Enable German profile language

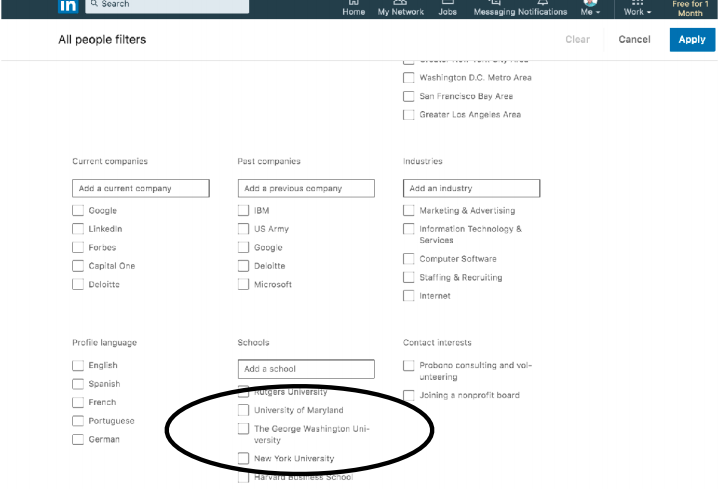(78, 439)
